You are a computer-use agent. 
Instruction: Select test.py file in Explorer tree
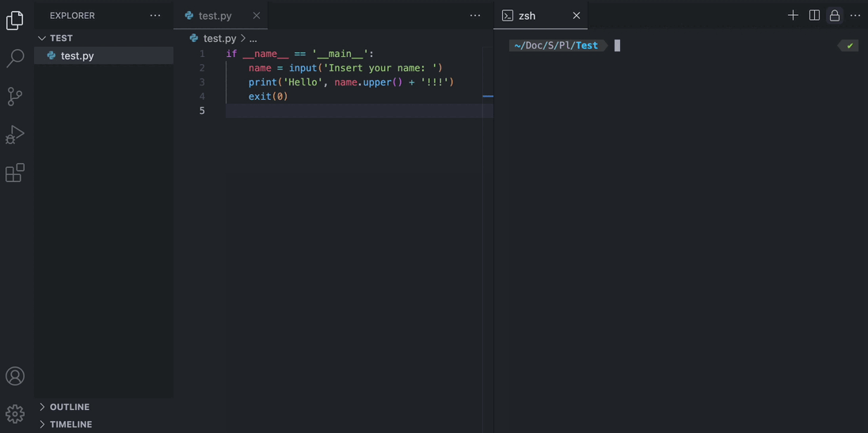click(104, 55)
